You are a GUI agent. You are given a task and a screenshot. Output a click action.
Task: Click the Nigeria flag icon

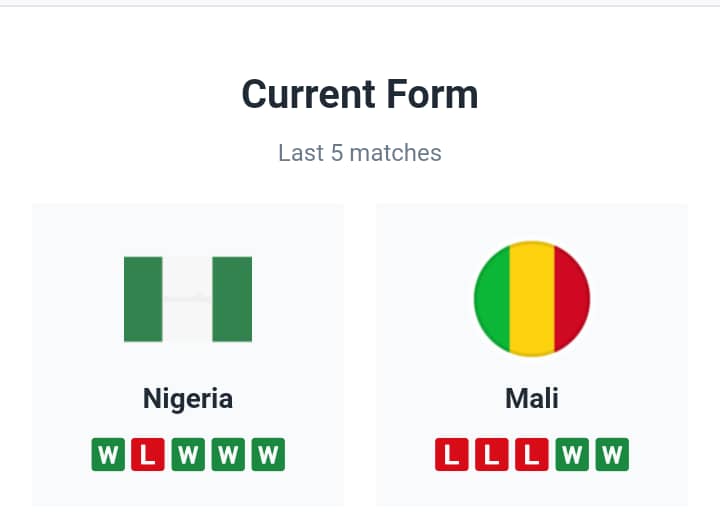pos(188,299)
